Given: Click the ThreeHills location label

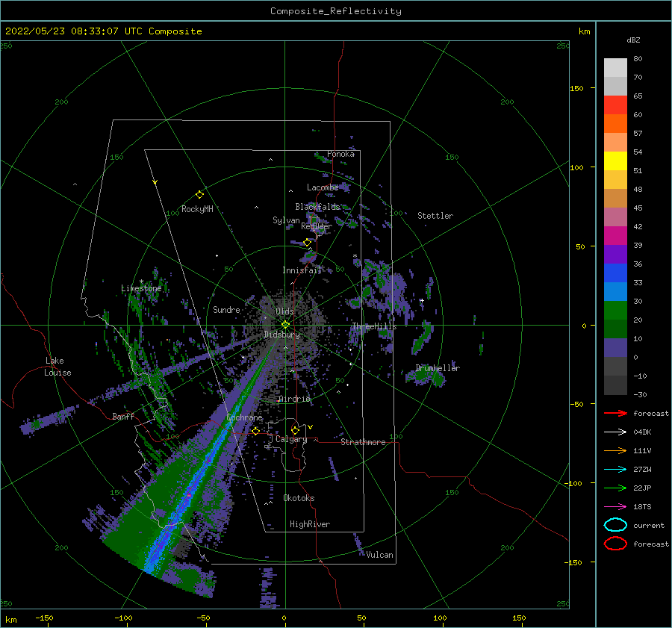Looking at the screenshot, I should pyautogui.click(x=375, y=326).
